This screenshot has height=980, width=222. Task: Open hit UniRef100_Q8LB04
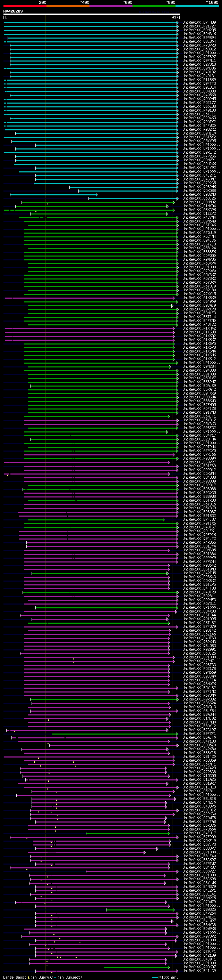point(199,41)
